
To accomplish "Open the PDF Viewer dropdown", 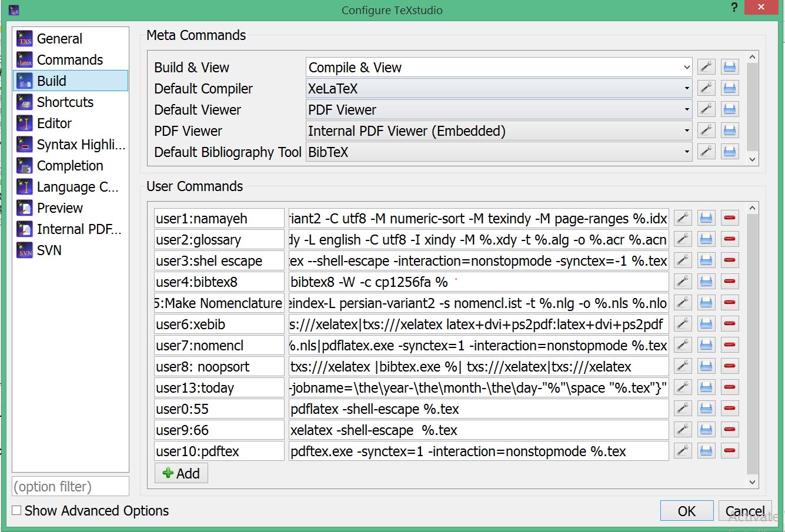I will click(499, 131).
